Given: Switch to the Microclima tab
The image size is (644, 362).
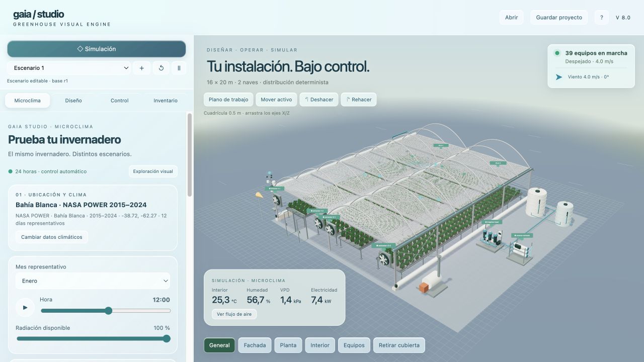Looking at the screenshot, I should point(27,101).
